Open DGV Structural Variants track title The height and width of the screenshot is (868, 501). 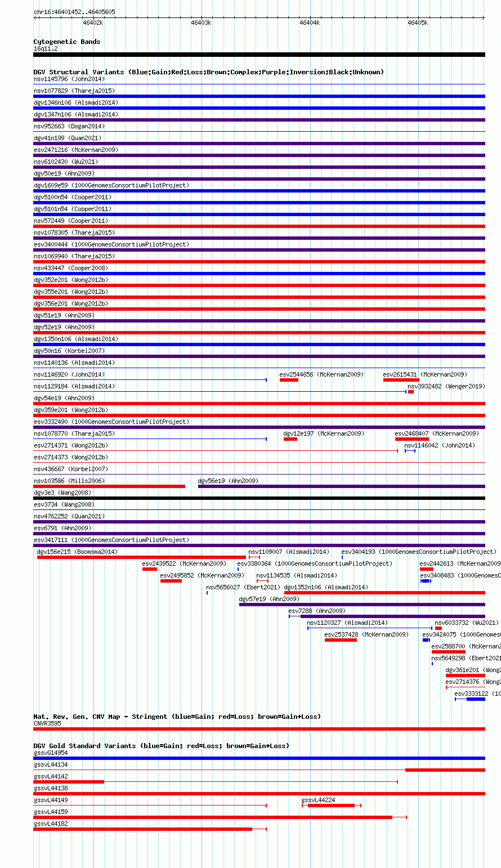pyautogui.click(x=209, y=72)
